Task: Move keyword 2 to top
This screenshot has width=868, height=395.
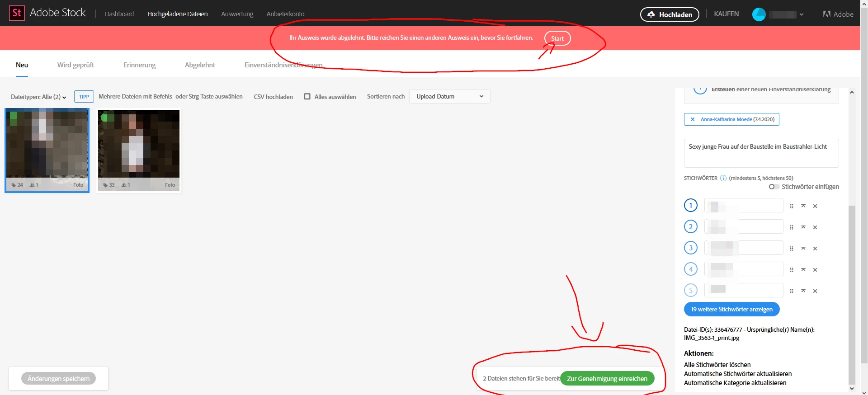Action: [x=803, y=227]
